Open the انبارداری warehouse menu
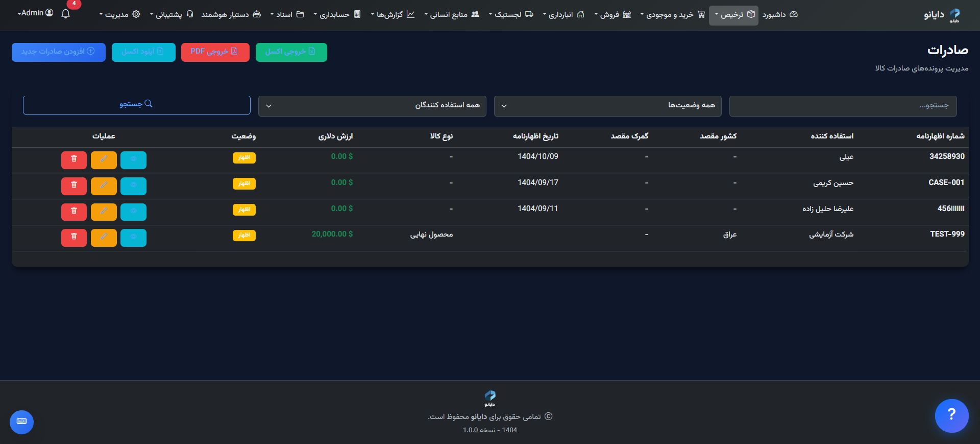This screenshot has width=980, height=444. pyautogui.click(x=563, y=15)
